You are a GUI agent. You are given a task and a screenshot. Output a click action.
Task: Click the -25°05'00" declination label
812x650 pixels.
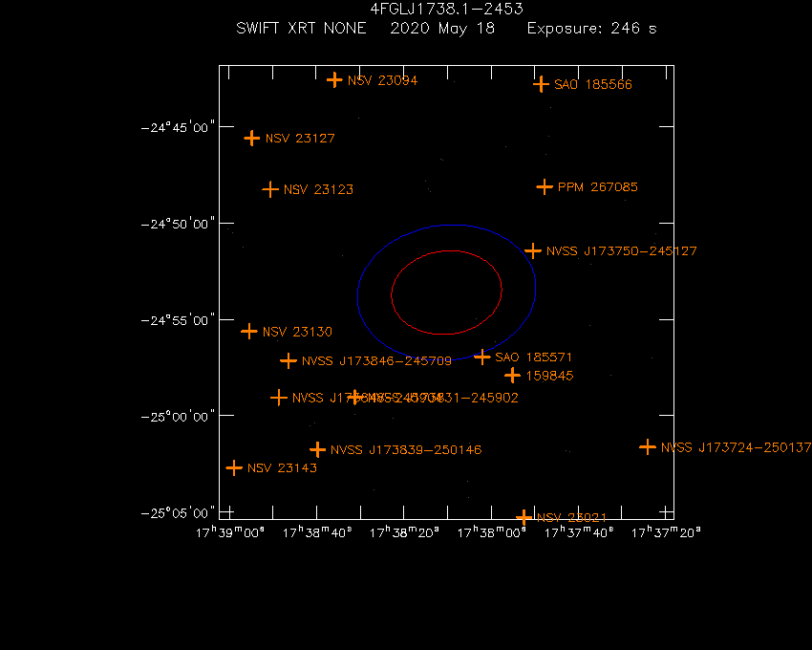[178, 513]
